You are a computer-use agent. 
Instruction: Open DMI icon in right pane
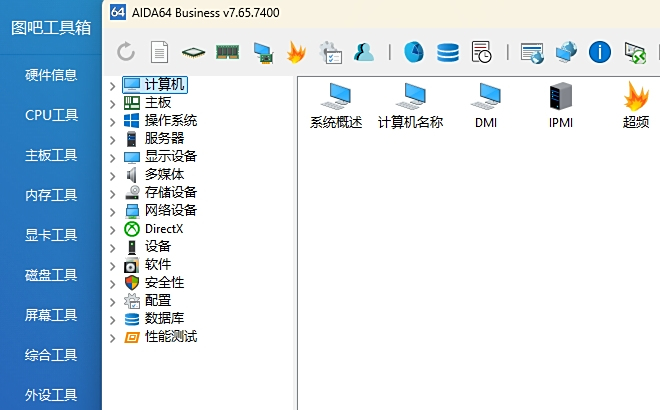486,106
